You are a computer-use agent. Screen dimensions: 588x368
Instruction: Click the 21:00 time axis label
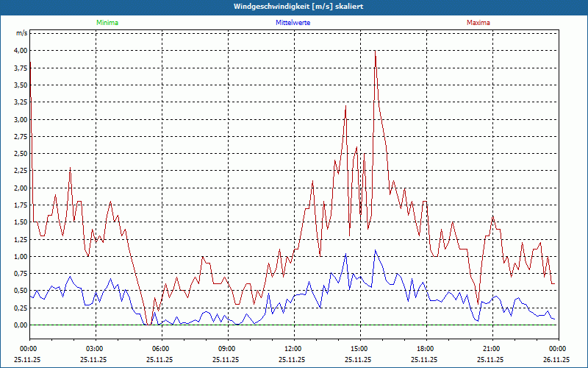point(492,348)
